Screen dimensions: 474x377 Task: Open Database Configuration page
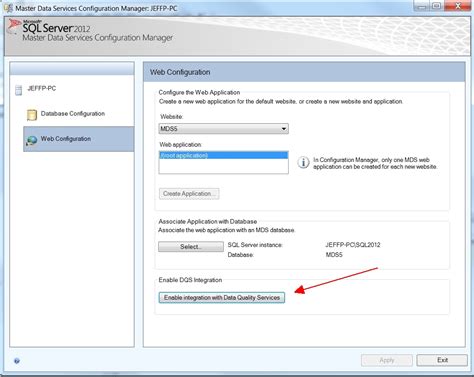73,114
